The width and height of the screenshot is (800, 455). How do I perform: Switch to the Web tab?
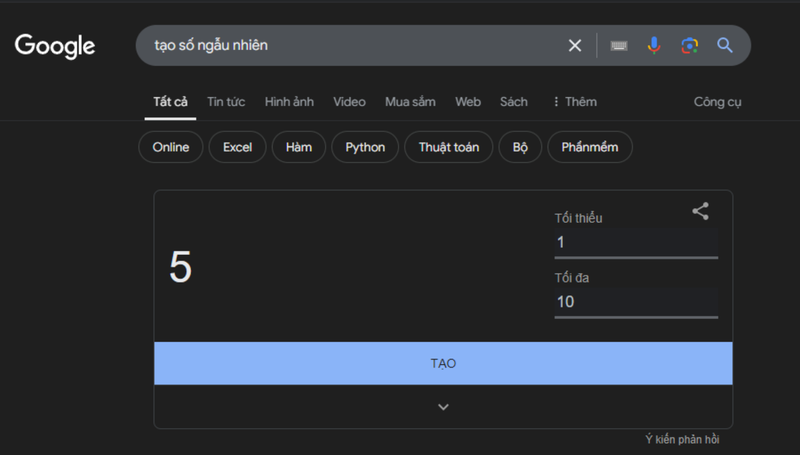[x=468, y=102]
